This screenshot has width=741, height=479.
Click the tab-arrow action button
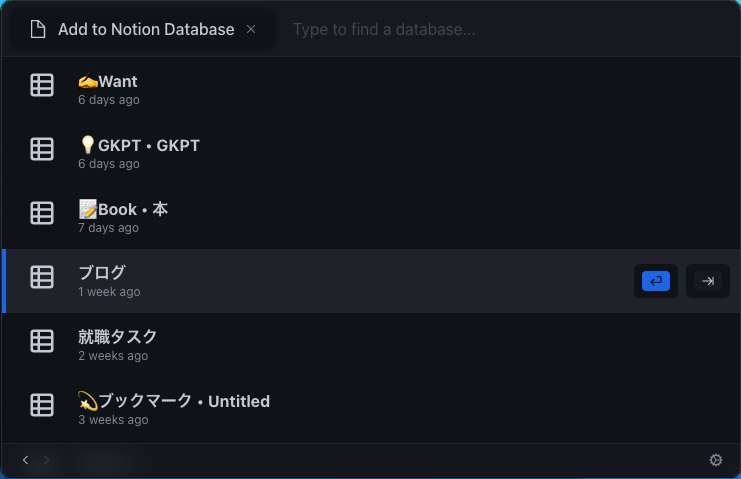point(707,281)
